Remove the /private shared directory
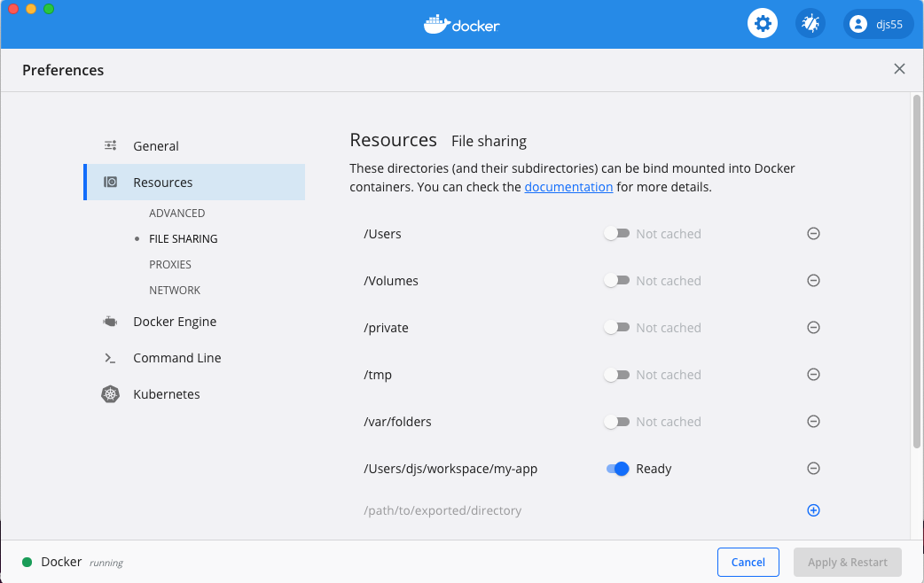 [813, 328]
